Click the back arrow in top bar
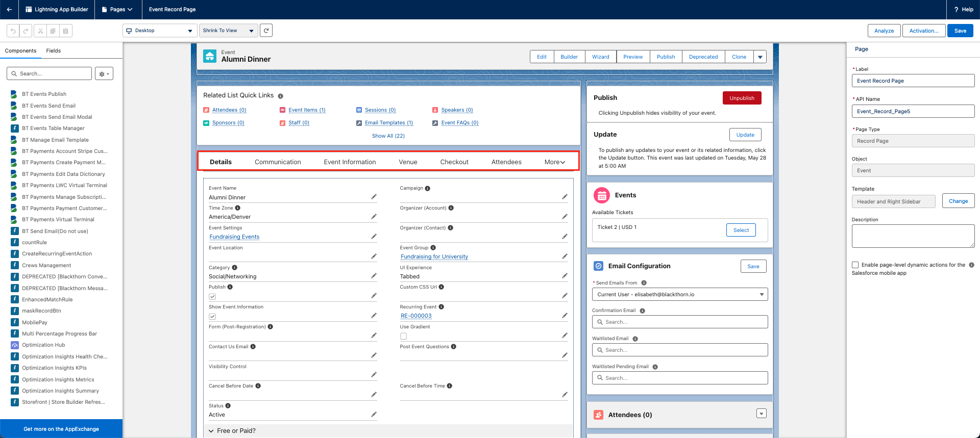The height and width of the screenshot is (438, 980). click(x=9, y=9)
